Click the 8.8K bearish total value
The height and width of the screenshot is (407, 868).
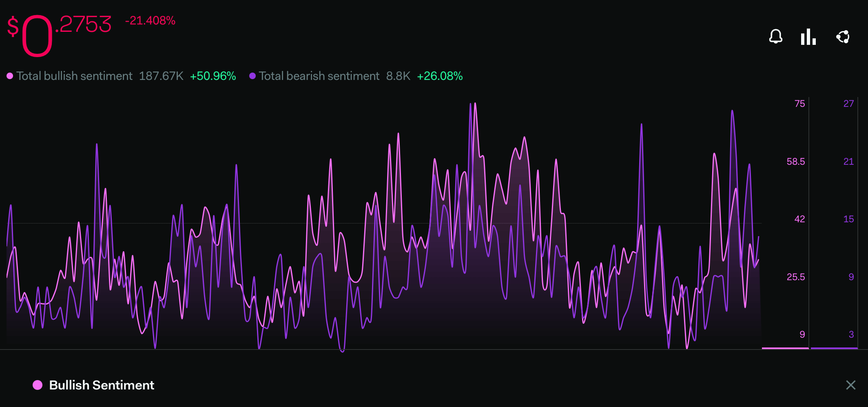pyautogui.click(x=398, y=76)
